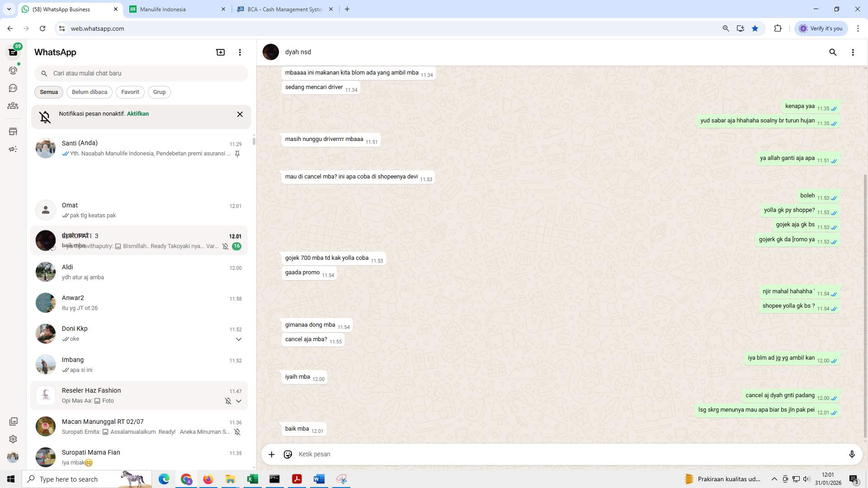Open the Status updates panel

pos(13,70)
